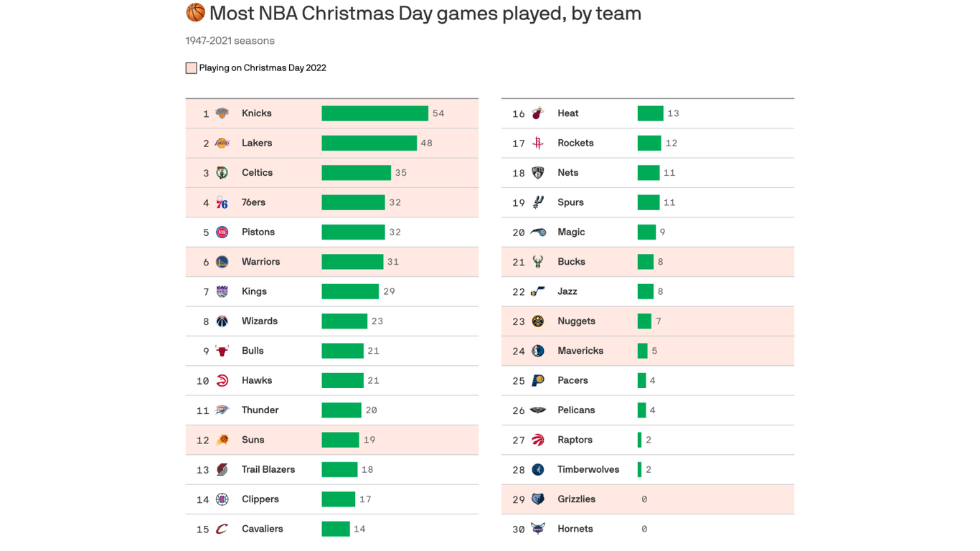Image resolution: width=980 pixels, height=551 pixels.
Task: Click the 76ers team logo
Action: click(x=222, y=203)
